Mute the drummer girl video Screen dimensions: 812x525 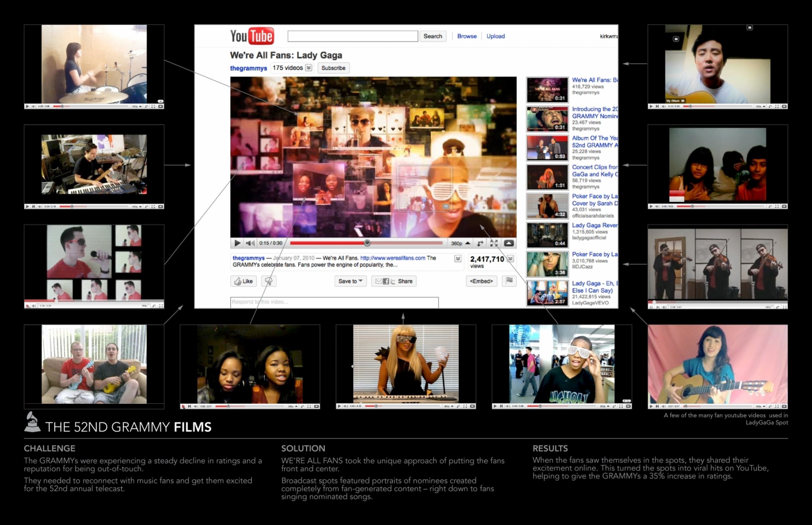(33, 106)
